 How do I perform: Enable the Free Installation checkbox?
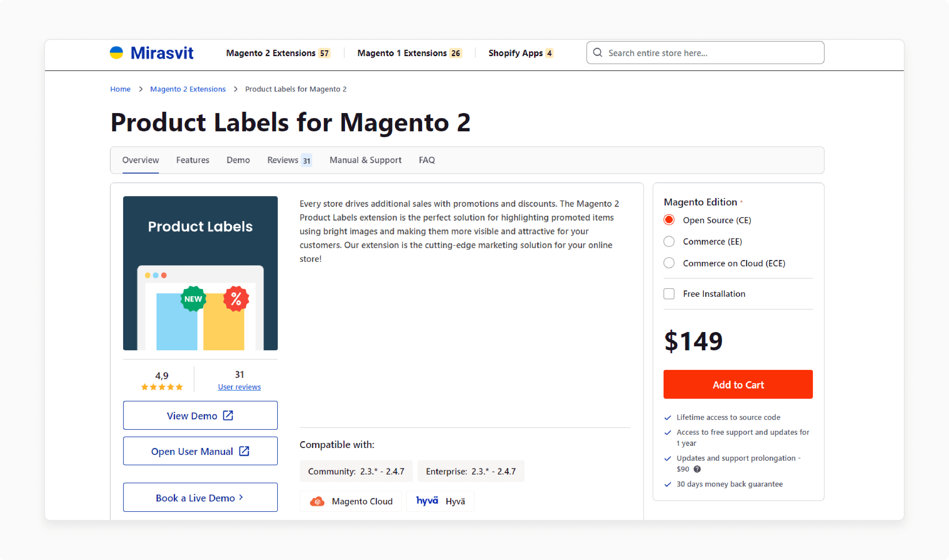[x=669, y=294]
